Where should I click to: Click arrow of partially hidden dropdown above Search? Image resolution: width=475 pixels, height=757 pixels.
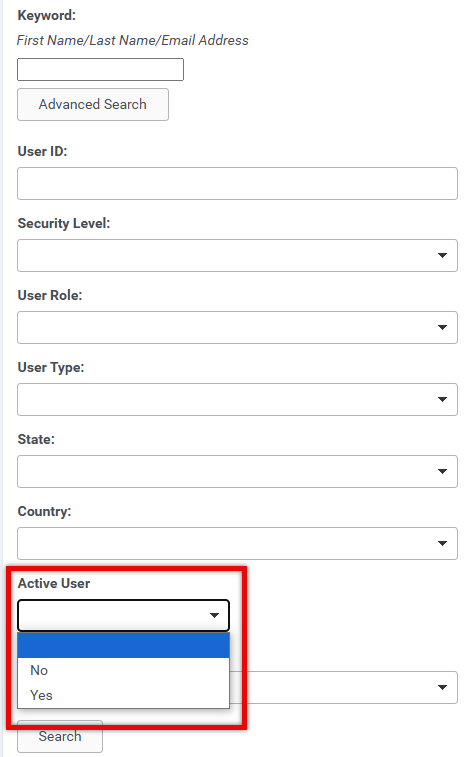(x=442, y=687)
